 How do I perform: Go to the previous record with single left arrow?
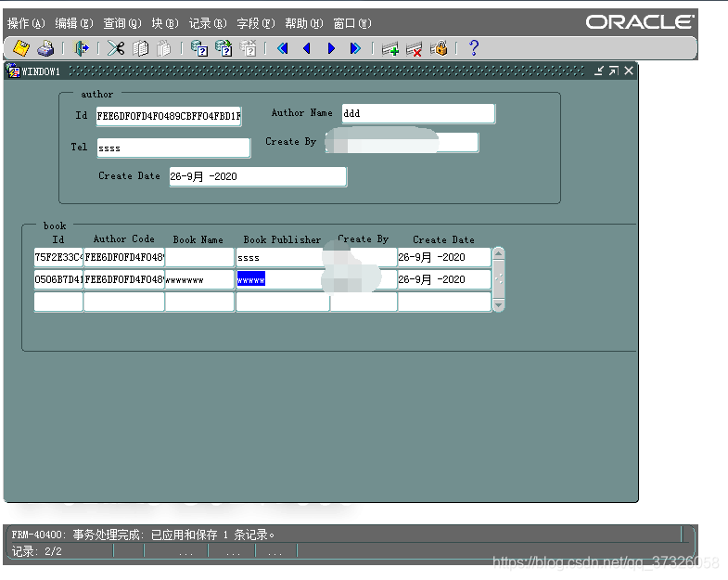(306, 48)
